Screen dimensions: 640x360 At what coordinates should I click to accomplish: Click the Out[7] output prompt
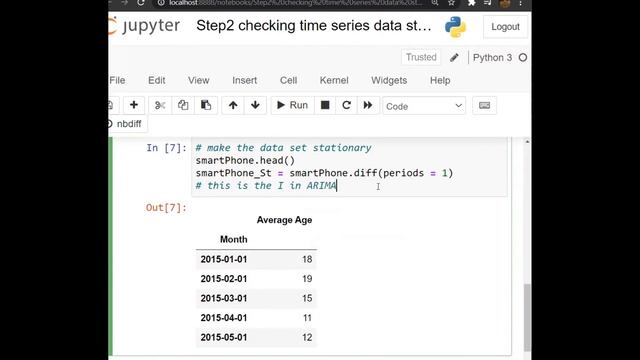click(166, 208)
